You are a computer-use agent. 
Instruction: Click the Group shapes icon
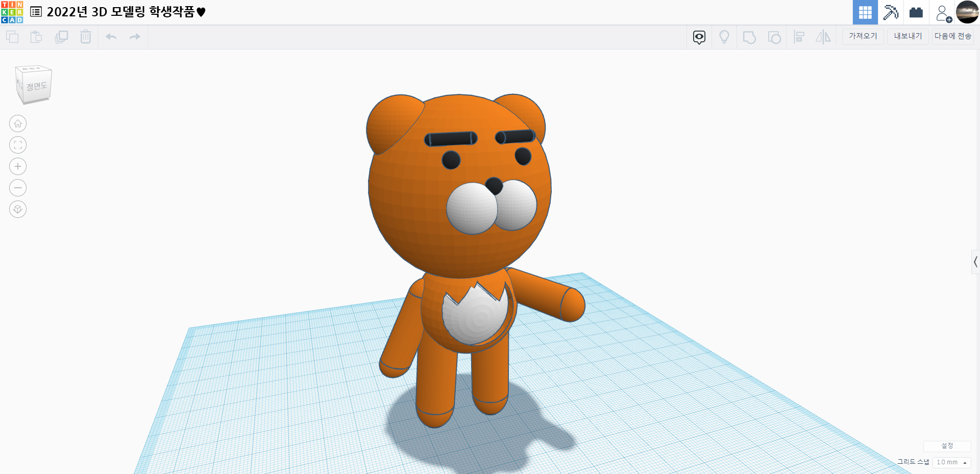coord(749,37)
